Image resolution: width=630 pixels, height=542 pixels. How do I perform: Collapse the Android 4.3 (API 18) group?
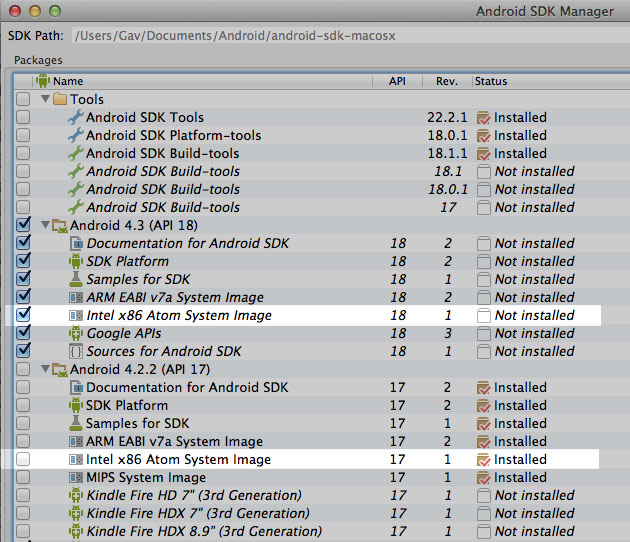click(x=45, y=226)
